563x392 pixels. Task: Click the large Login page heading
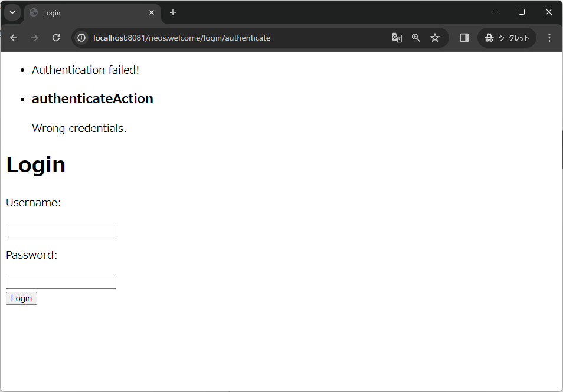[36, 165]
